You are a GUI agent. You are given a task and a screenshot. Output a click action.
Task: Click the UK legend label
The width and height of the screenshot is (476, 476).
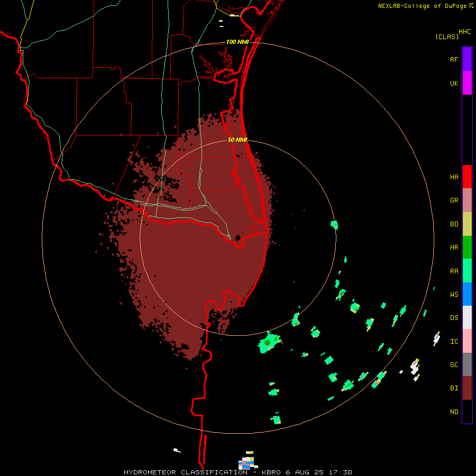tap(454, 83)
